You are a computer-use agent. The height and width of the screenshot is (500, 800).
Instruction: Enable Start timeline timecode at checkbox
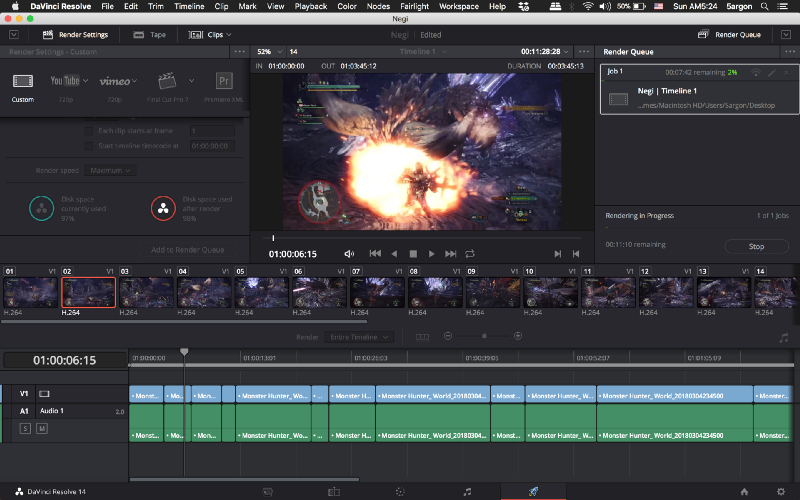click(89, 146)
